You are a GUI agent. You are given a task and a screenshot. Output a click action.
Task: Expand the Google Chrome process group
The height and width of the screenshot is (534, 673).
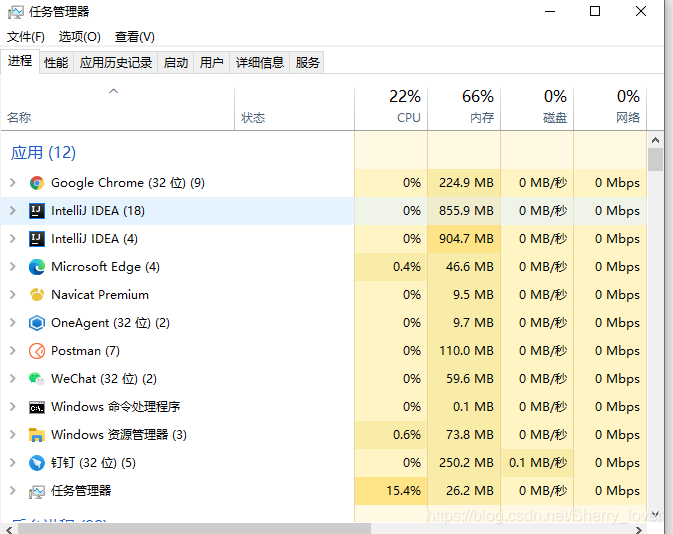(x=13, y=183)
